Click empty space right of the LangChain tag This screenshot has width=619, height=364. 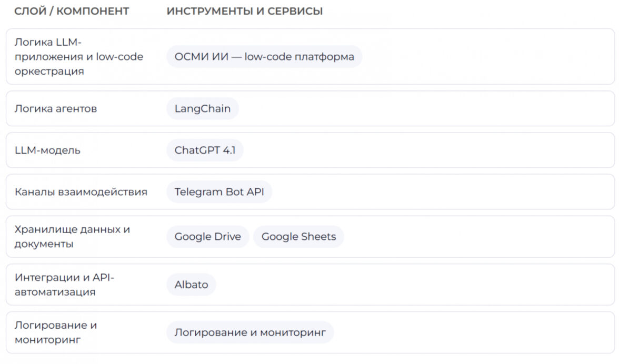pyautogui.click(x=421, y=109)
